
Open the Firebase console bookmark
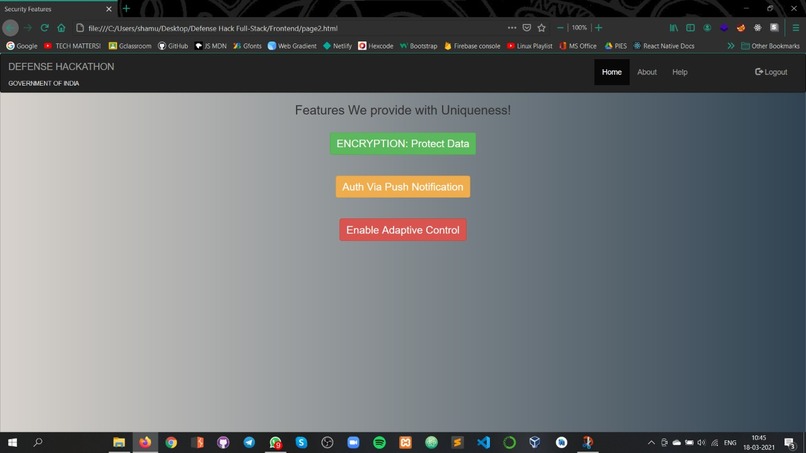click(472, 46)
